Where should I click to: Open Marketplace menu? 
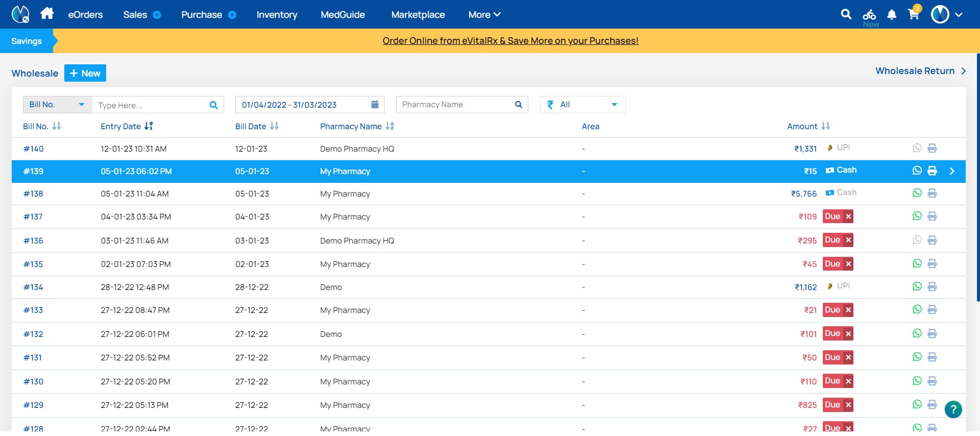tap(418, 15)
